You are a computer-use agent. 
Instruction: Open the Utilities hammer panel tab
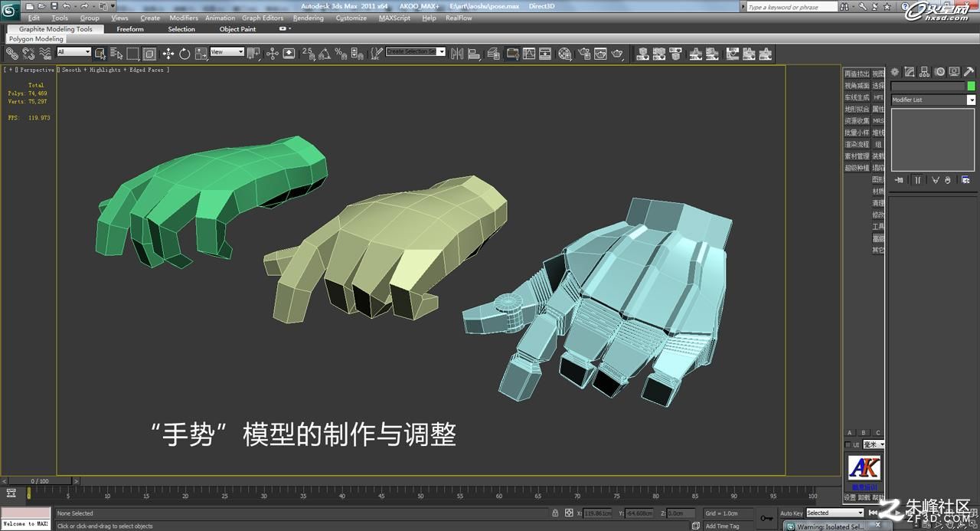(x=969, y=72)
